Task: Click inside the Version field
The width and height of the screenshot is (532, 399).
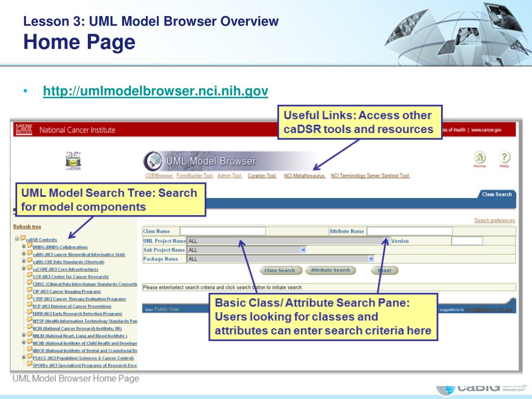Action: tap(467, 241)
